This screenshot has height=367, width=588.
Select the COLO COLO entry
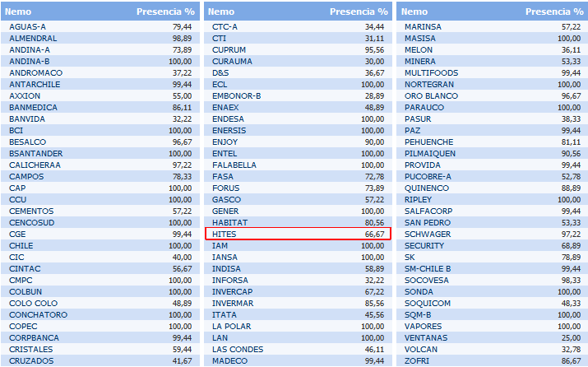point(31,303)
